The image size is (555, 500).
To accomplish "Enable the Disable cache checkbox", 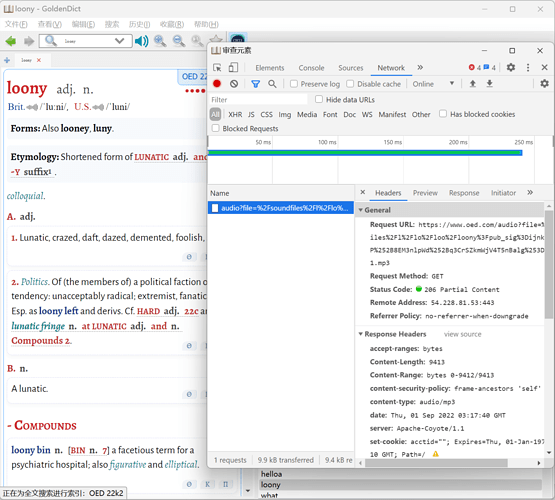I will point(350,84).
